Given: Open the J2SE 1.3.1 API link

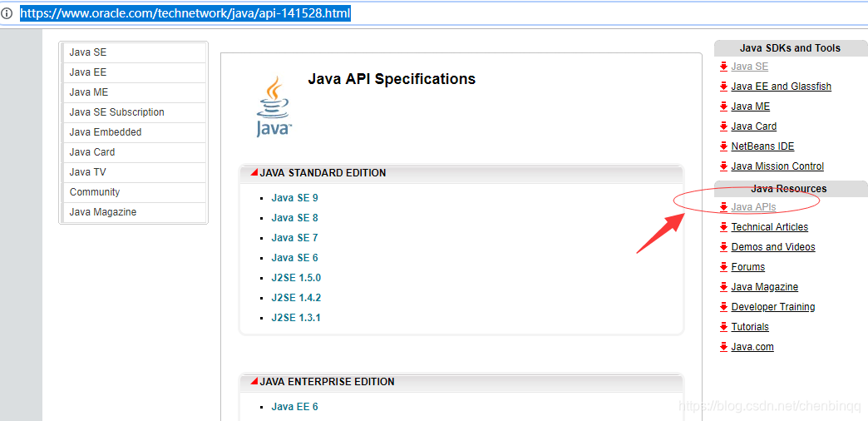Looking at the screenshot, I should click(x=296, y=317).
